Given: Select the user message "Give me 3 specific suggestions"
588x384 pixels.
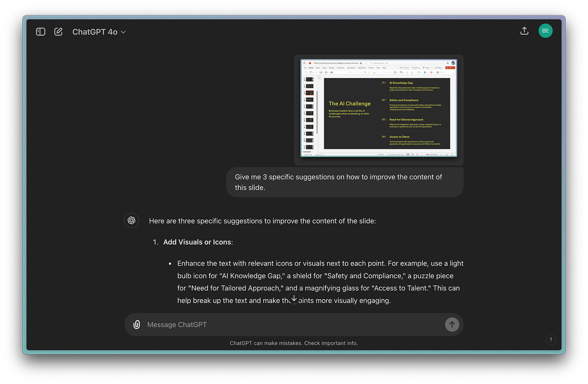Looking at the screenshot, I should [x=345, y=182].
